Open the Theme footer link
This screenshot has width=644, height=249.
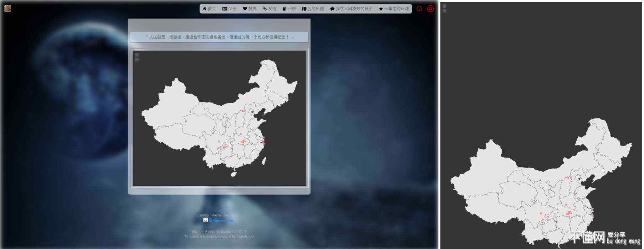216,215
